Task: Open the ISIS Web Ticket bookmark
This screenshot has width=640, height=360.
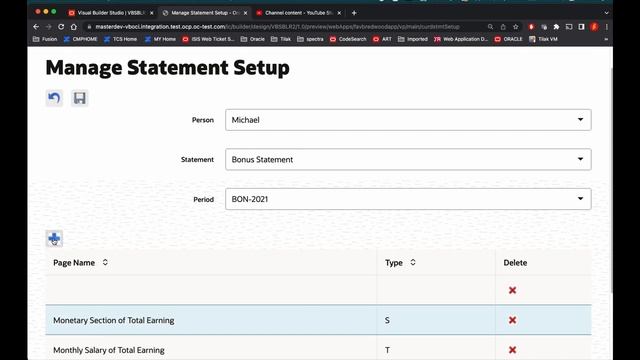Action: (209, 39)
